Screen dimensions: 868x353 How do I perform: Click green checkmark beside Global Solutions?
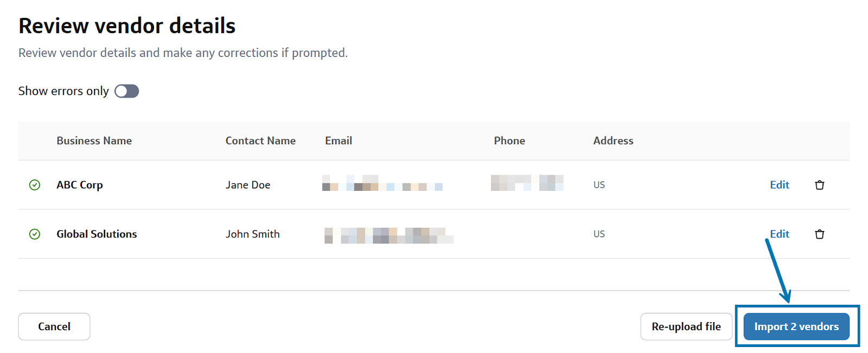[35, 234]
